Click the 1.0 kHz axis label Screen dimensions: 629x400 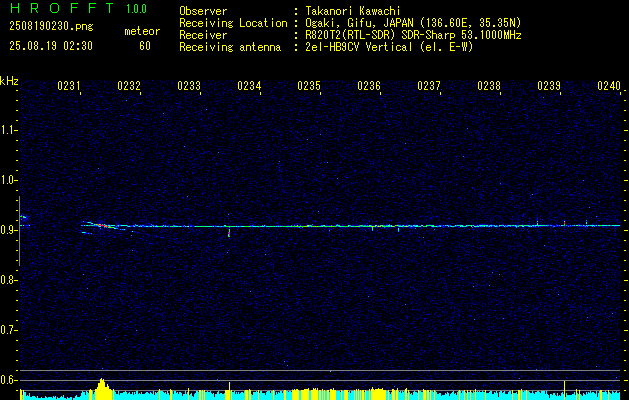8,181
